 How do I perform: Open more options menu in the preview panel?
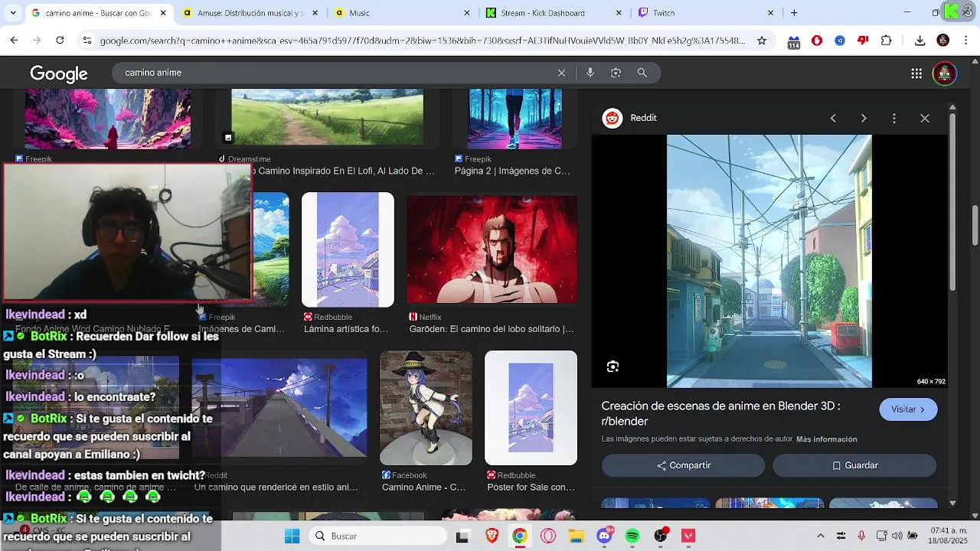(x=894, y=118)
